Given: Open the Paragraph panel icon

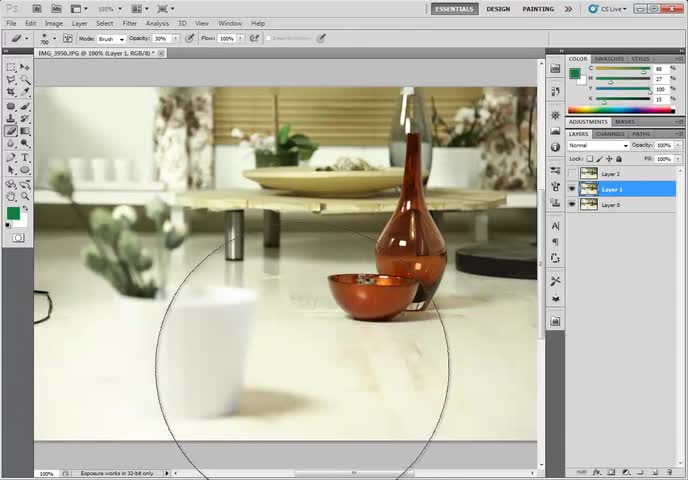Looking at the screenshot, I should pos(555,242).
